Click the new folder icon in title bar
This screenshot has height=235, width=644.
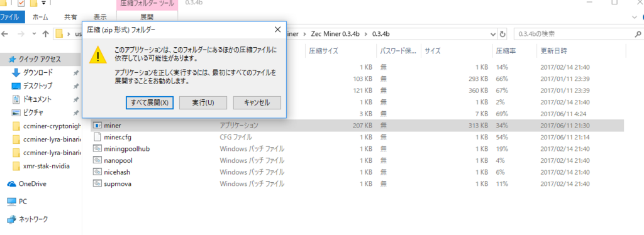pyautogui.click(x=34, y=4)
